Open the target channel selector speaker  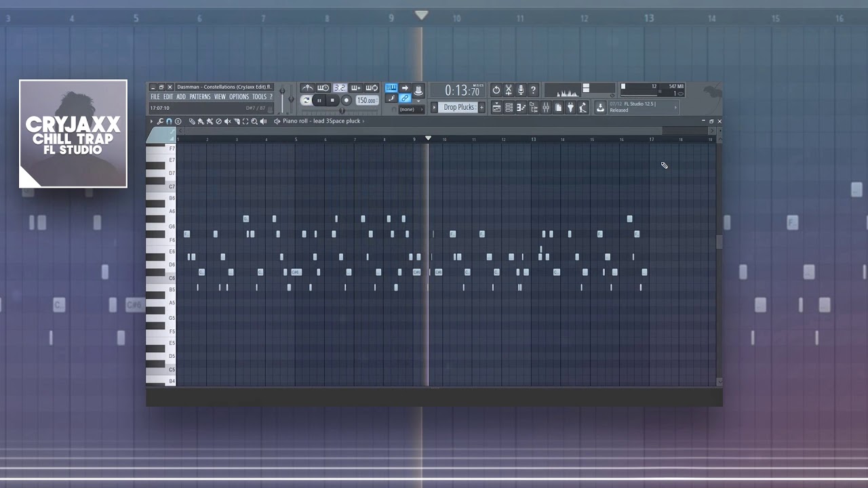[x=277, y=121]
